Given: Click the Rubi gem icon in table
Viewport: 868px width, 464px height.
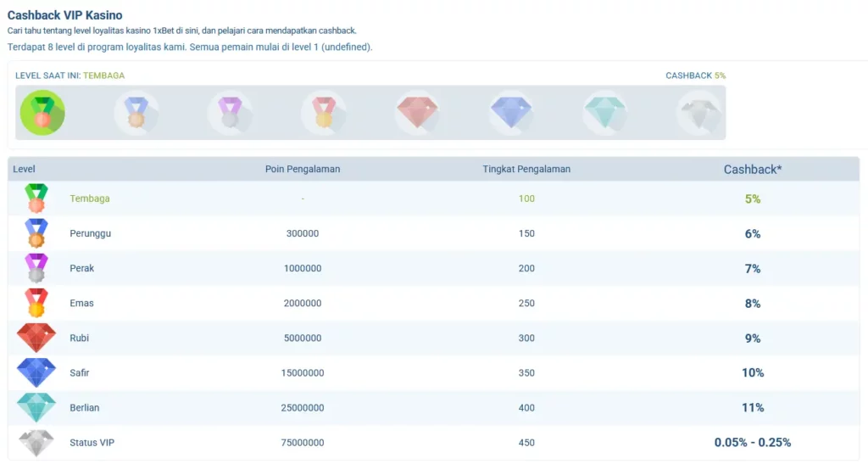Looking at the screenshot, I should (36, 338).
